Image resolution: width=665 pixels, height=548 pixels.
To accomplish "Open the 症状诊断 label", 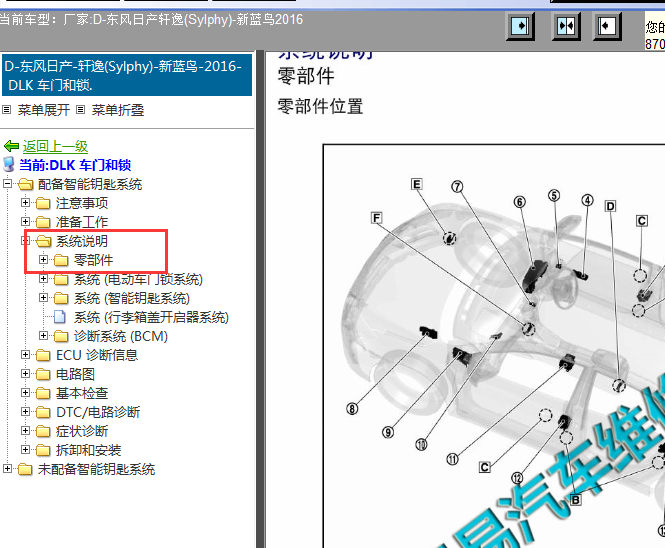I will pyautogui.click(x=82, y=431).
